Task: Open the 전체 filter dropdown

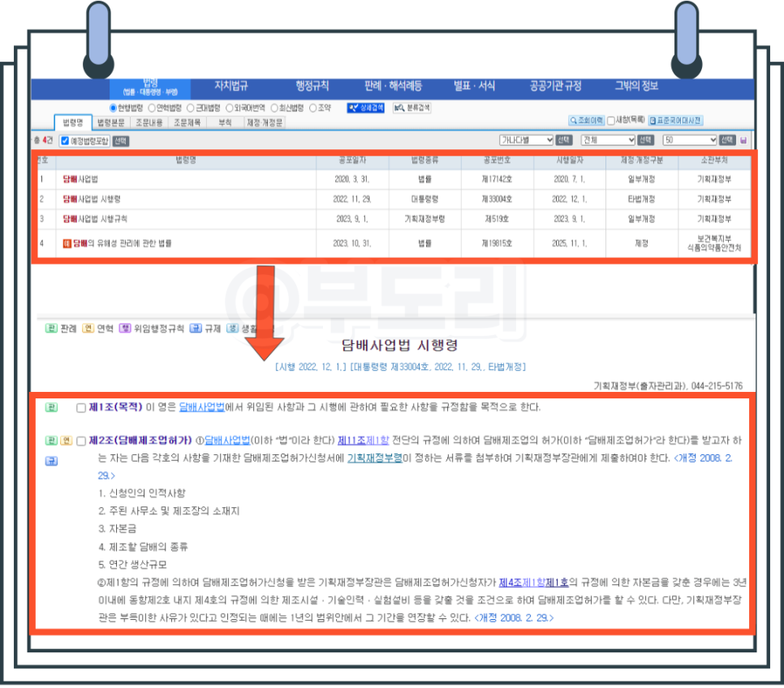Action: click(608, 140)
